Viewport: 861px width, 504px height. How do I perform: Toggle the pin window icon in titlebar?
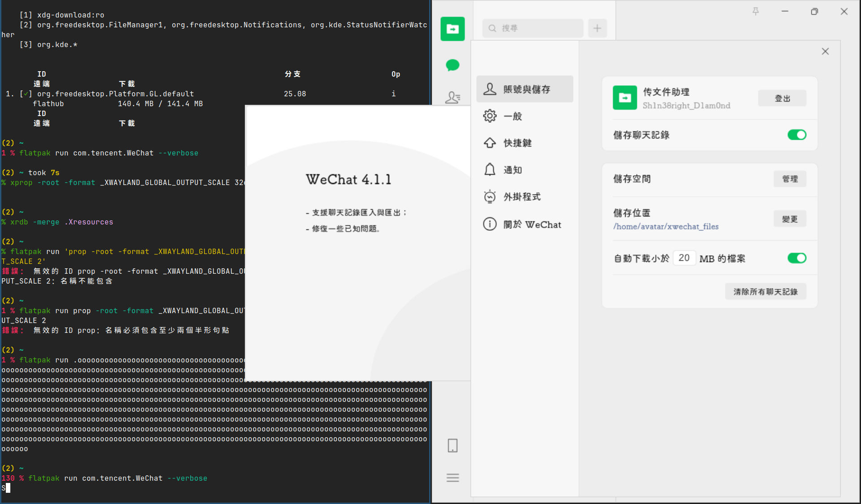coord(756,11)
